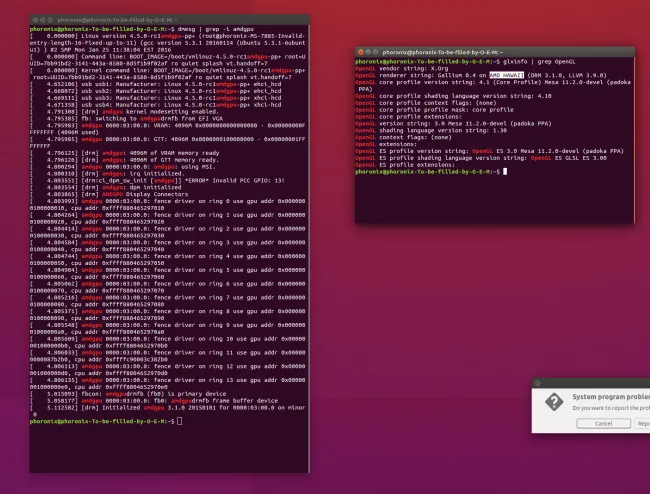The image size is (650, 494).
Task: Click the "dmesg | grep -i amdgpu" command
Action: click(216, 29)
